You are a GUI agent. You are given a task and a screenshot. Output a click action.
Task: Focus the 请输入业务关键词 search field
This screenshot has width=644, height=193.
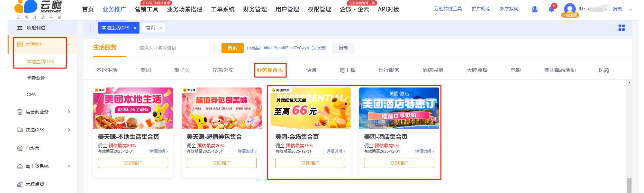tap(175, 48)
